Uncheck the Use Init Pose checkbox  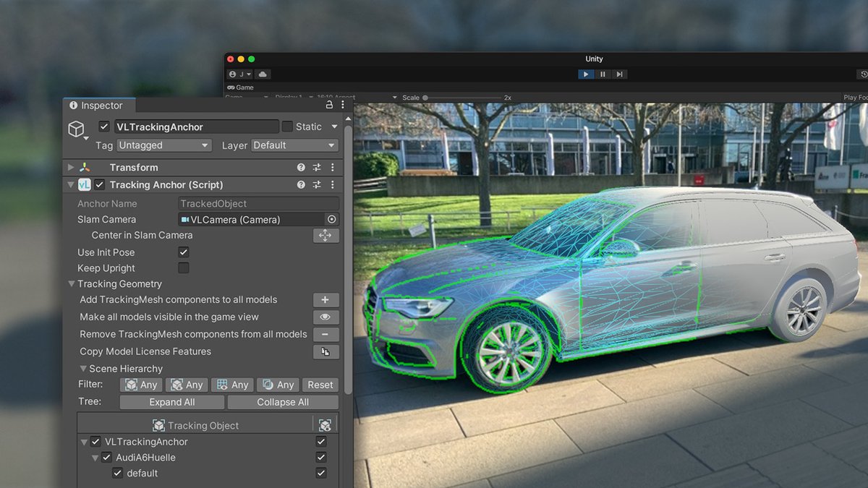tap(184, 252)
